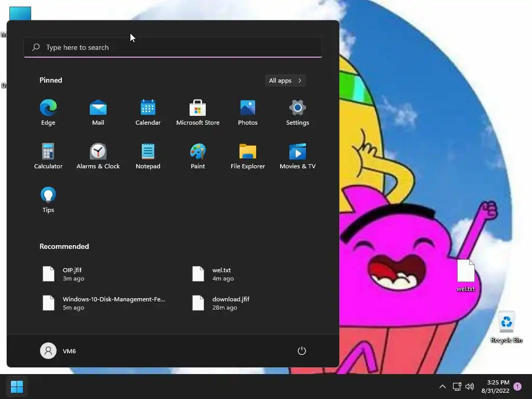
Task: Click the Pinned section heading
Action: click(x=50, y=80)
